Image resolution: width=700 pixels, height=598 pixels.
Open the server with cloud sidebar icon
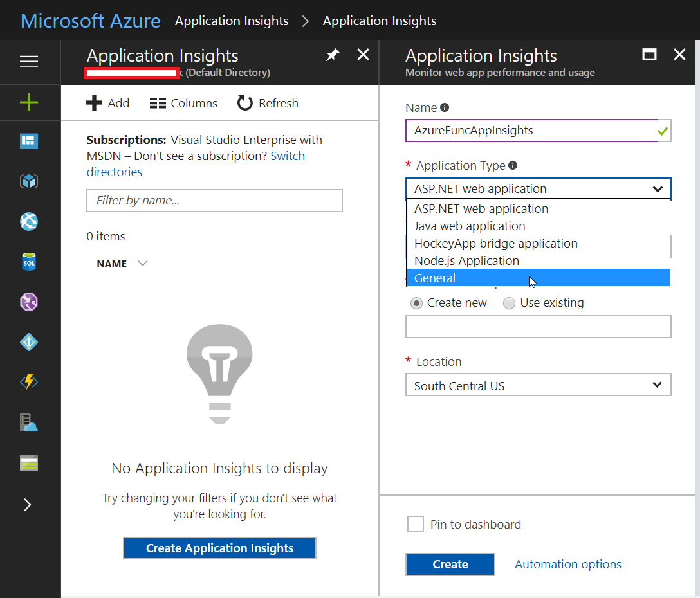coord(29,422)
